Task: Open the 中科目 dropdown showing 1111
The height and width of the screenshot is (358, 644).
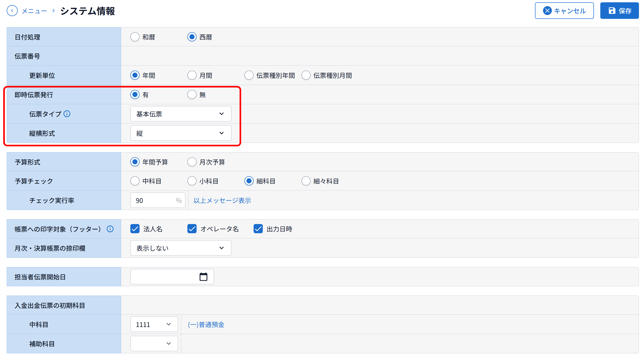Action: coord(154,324)
